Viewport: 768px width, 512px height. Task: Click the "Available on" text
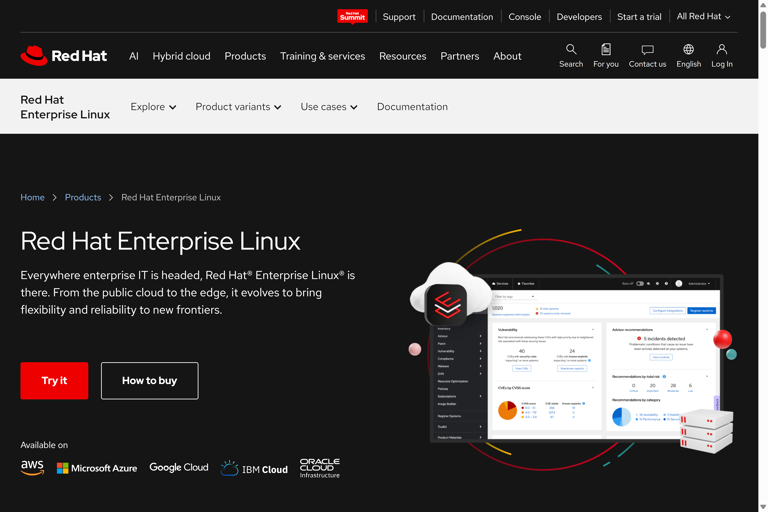click(x=44, y=445)
